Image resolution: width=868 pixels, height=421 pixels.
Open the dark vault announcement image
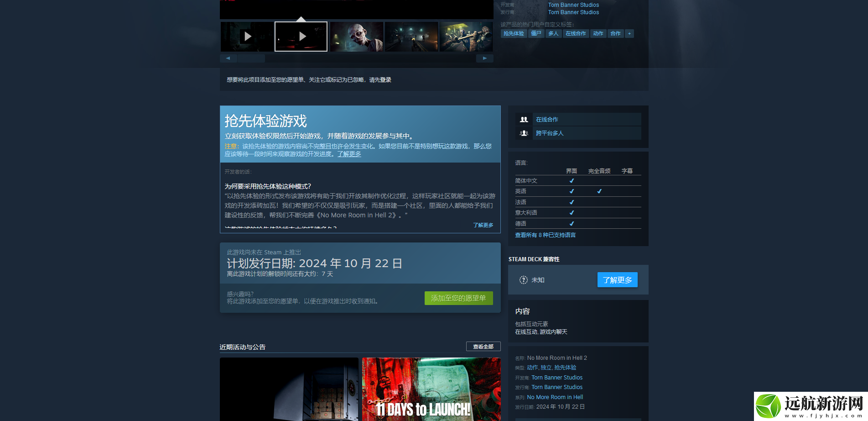point(289,389)
